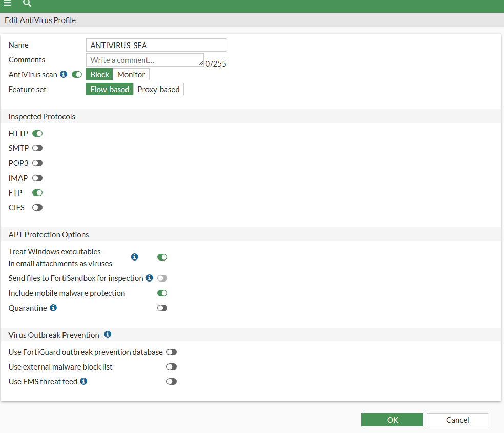Enable external malware block list
The height and width of the screenshot is (433, 504).
[x=171, y=367]
